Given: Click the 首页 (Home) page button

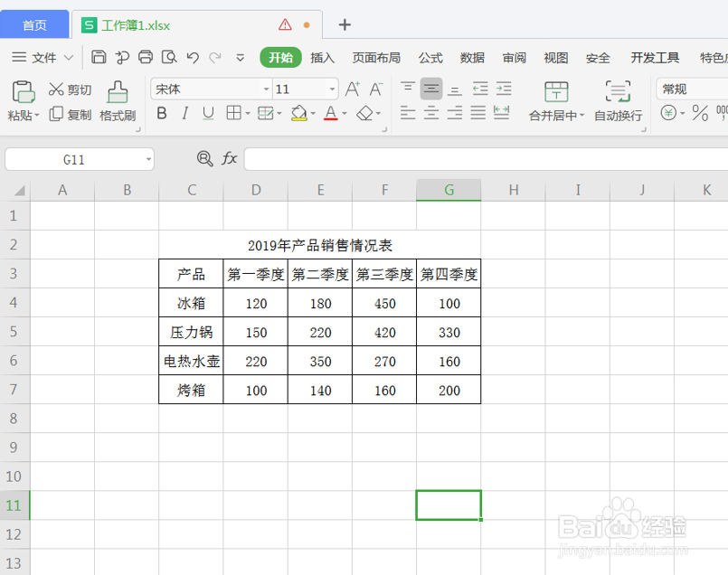Looking at the screenshot, I should point(34,24).
